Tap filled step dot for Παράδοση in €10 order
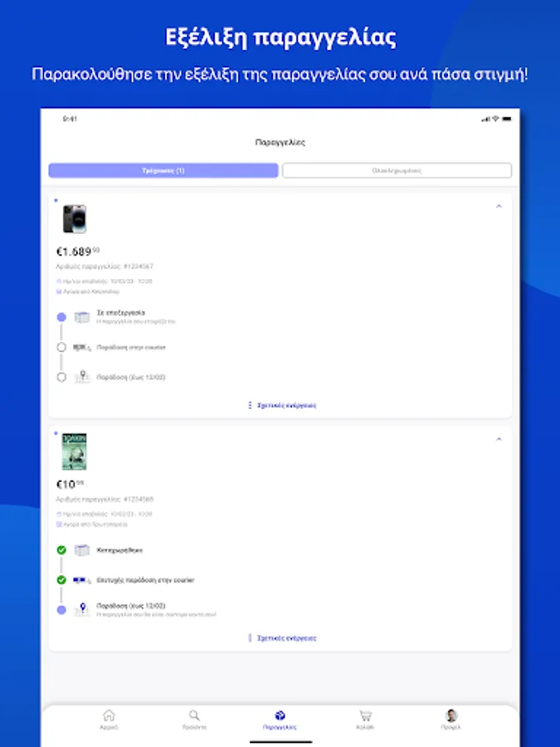 pos(61,610)
